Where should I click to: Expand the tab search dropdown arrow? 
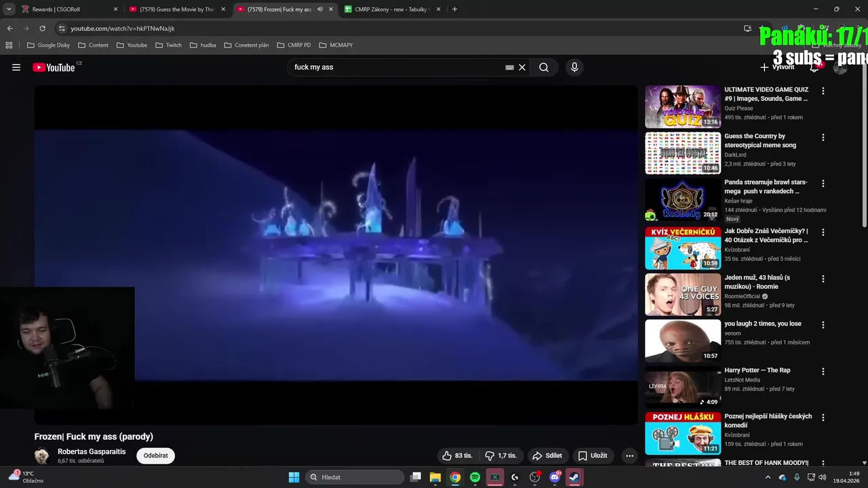9,9
